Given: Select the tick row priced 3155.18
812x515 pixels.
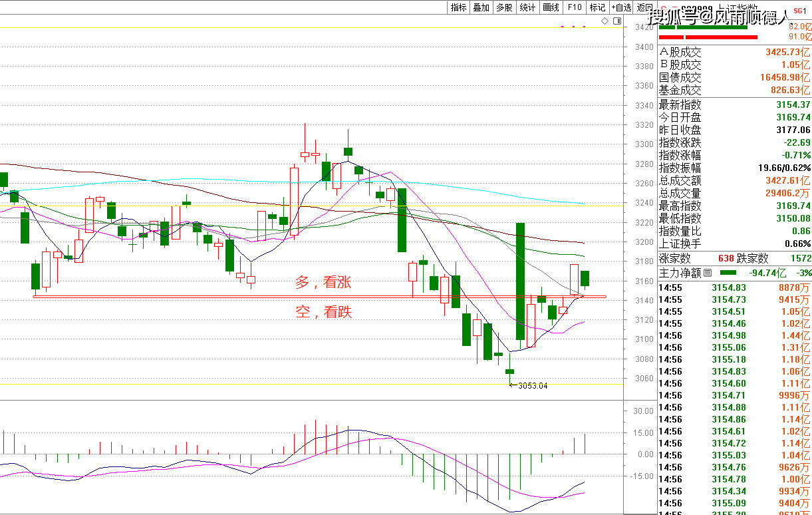Looking at the screenshot, I should 735,359.
